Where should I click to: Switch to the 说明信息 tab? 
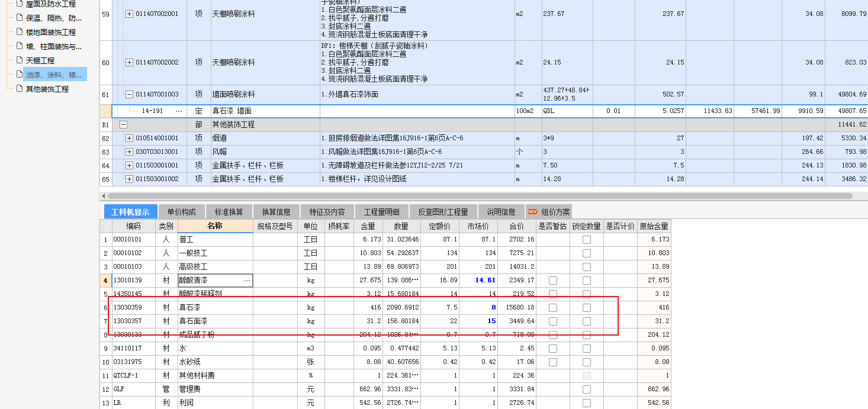[x=501, y=212]
